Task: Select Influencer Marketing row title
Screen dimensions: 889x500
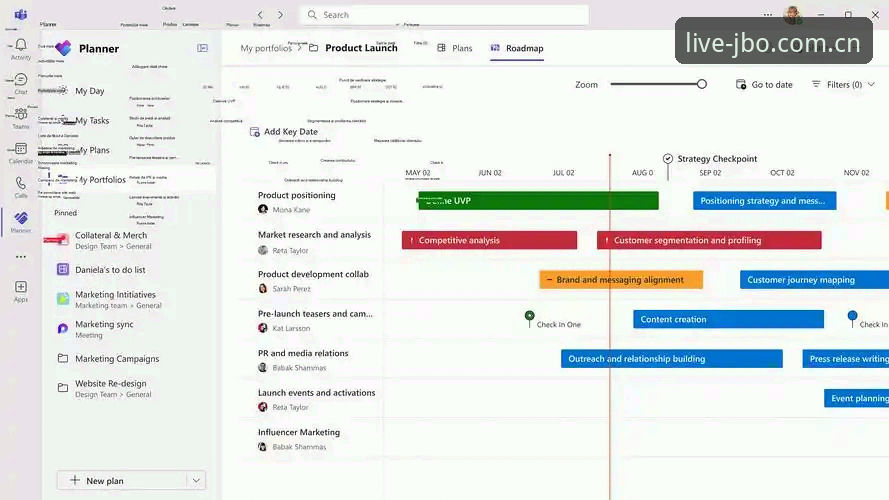Action: pyautogui.click(x=299, y=432)
